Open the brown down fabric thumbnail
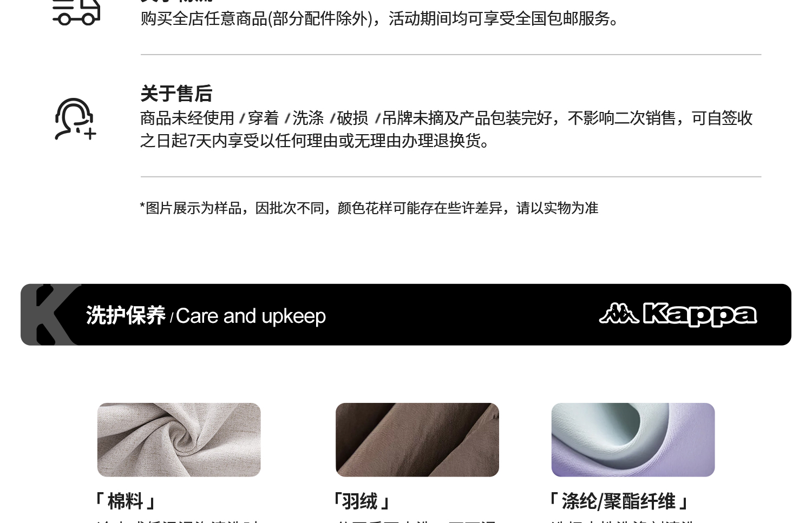The width and height of the screenshot is (812, 523). point(417,440)
